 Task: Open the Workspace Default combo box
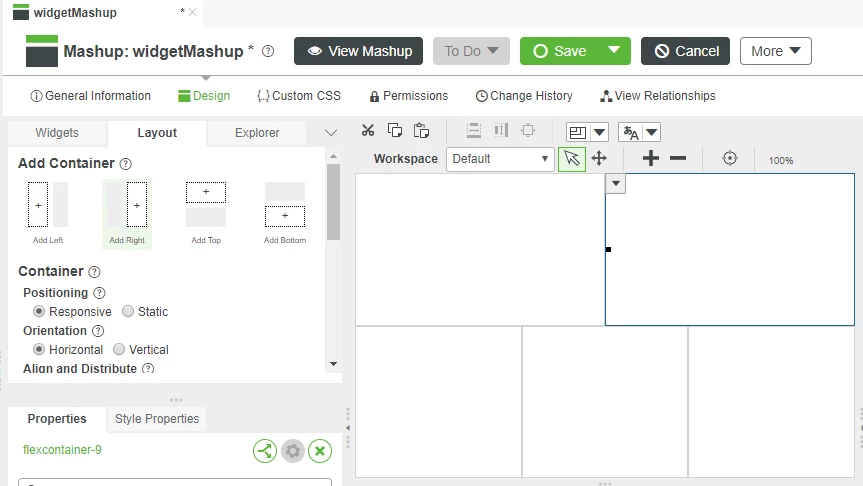pyautogui.click(x=500, y=159)
